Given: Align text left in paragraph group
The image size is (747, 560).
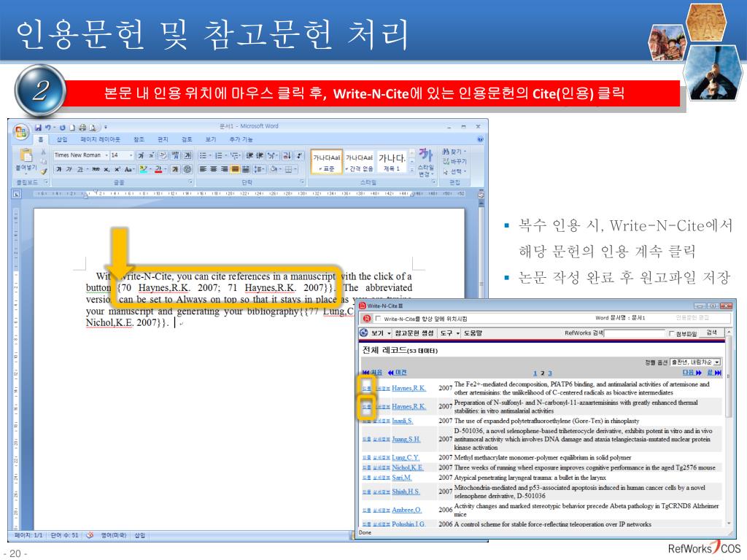Looking at the screenshot, I should pyautogui.click(x=203, y=169).
